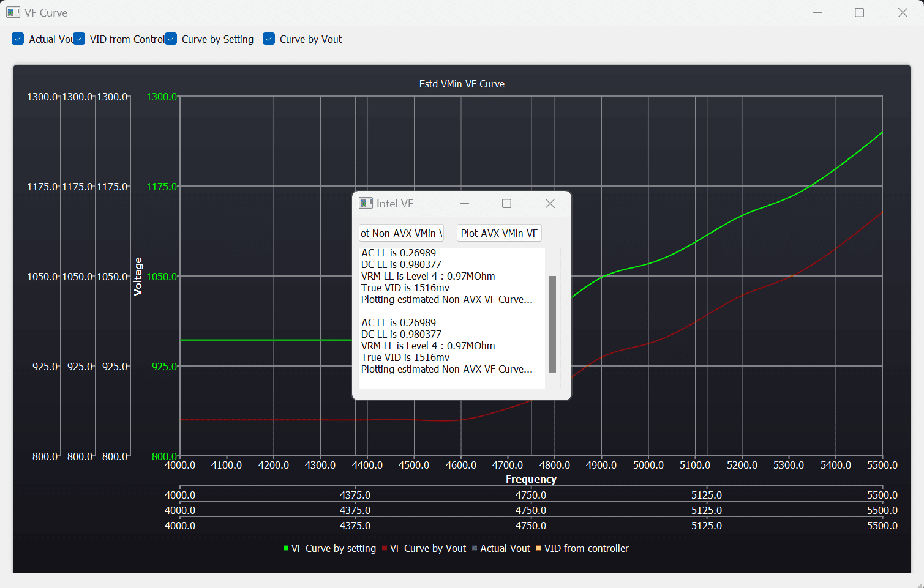
Task: Disable the Curve by Vout checkbox
Action: (x=269, y=39)
